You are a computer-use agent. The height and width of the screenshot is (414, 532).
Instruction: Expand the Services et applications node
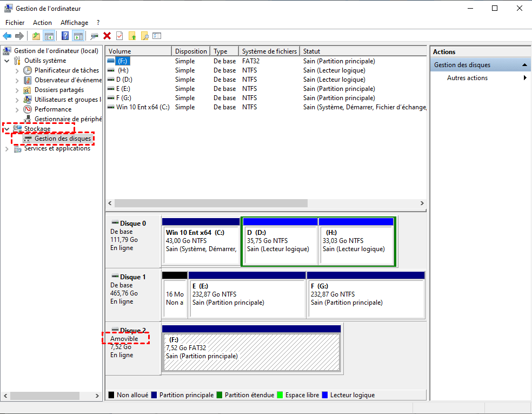(x=7, y=149)
